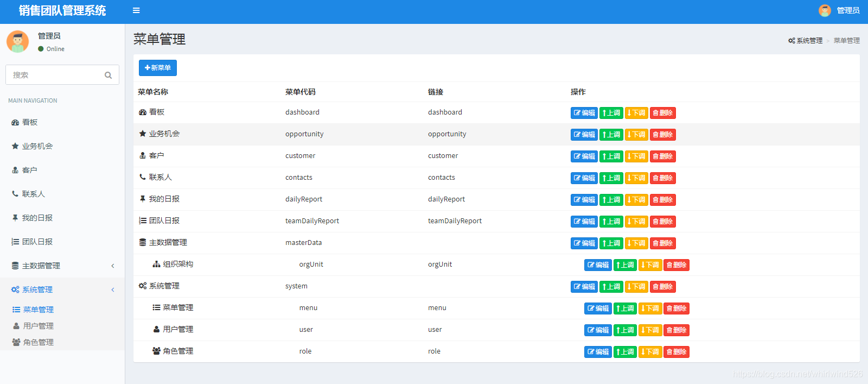Expand the 主数据管理 sidebar chevron
The height and width of the screenshot is (384, 868).
point(113,266)
